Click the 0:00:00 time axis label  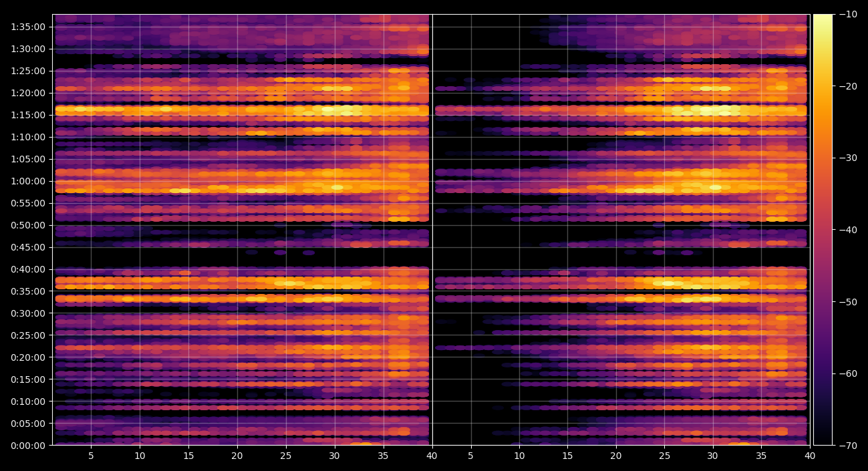pyautogui.click(x=28, y=446)
